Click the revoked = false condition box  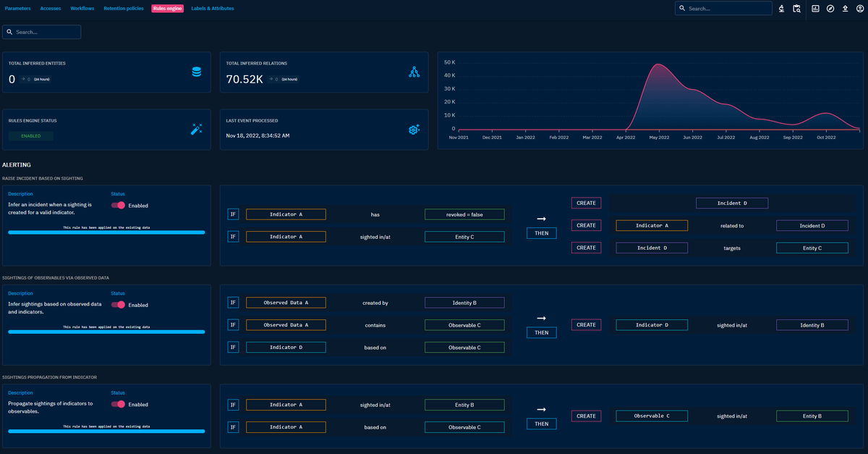(464, 214)
